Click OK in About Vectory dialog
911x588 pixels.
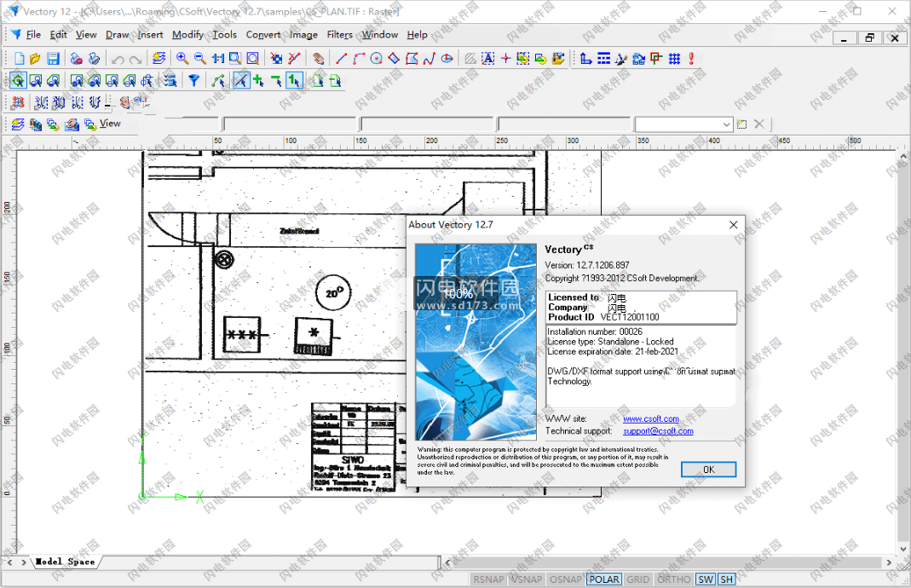(708, 470)
